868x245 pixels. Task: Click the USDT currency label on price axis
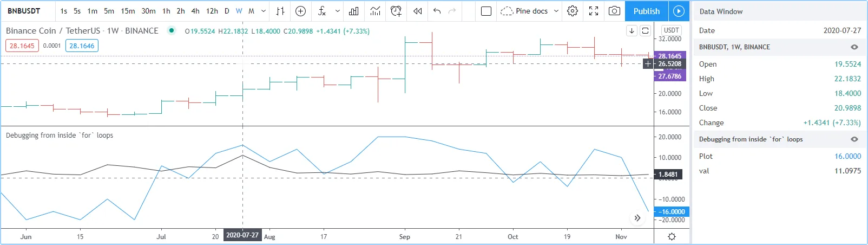(x=671, y=30)
